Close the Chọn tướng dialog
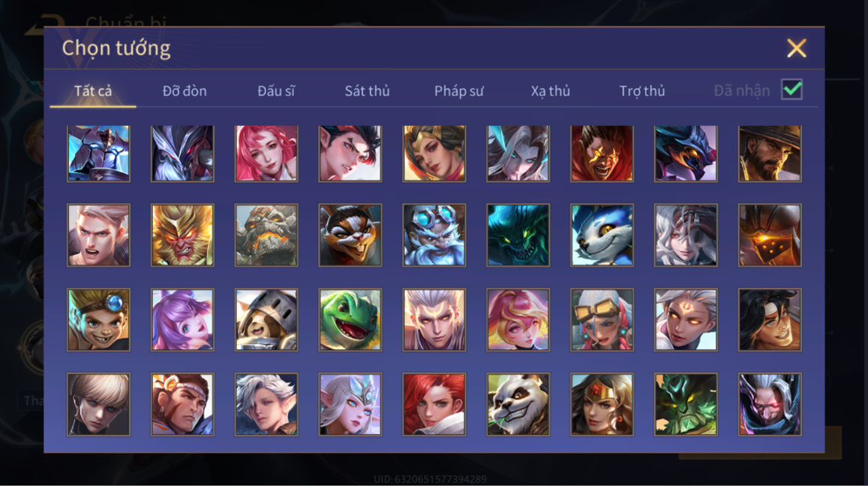868x488 pixels. tap(797, 48)
